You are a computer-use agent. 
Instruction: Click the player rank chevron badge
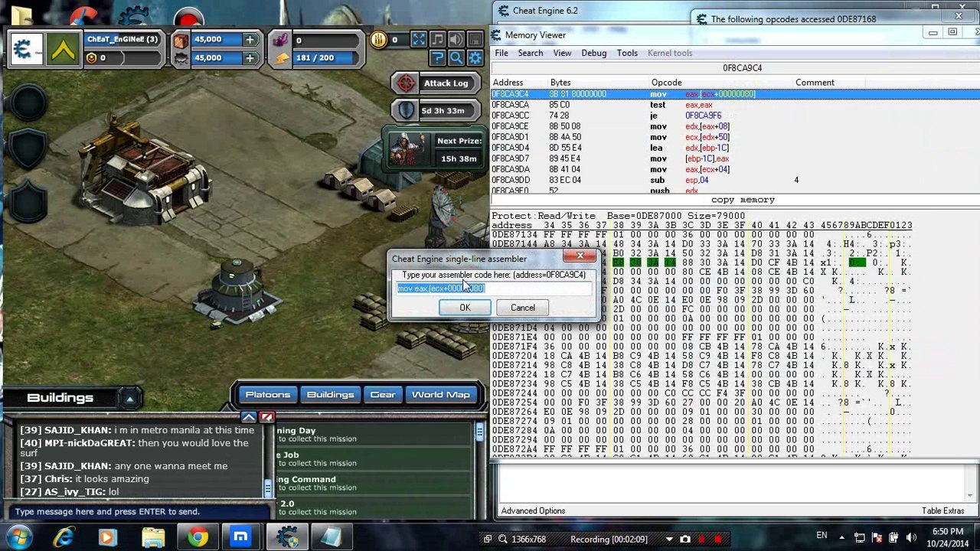[63, 50]
